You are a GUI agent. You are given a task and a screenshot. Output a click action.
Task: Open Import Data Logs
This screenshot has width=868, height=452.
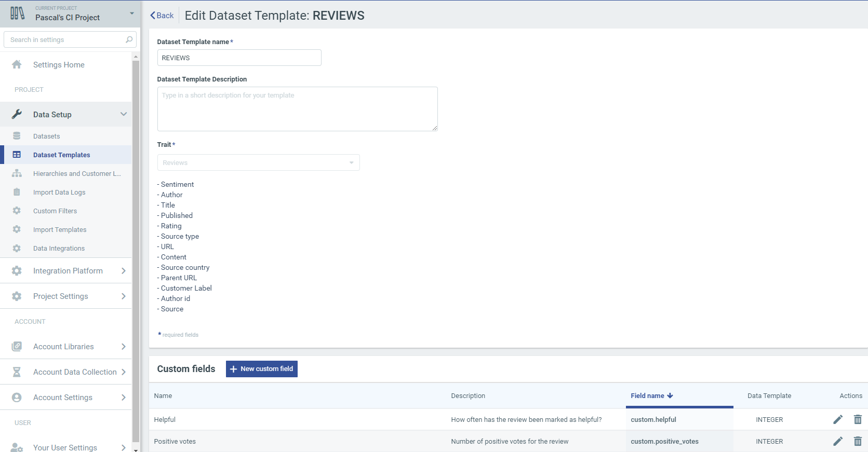click(59, 193)
